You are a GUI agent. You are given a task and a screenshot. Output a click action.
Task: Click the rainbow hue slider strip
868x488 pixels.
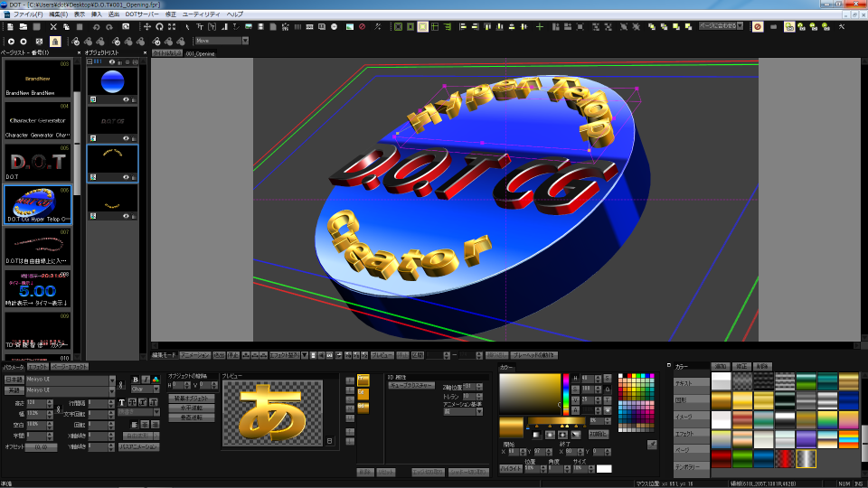[x=566, y=394]
